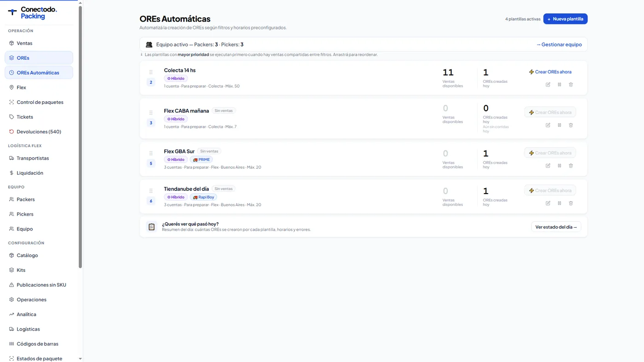The image size is (644, 362).
Task: Click the Liquidación dollar icon
Action: [11, 173]
